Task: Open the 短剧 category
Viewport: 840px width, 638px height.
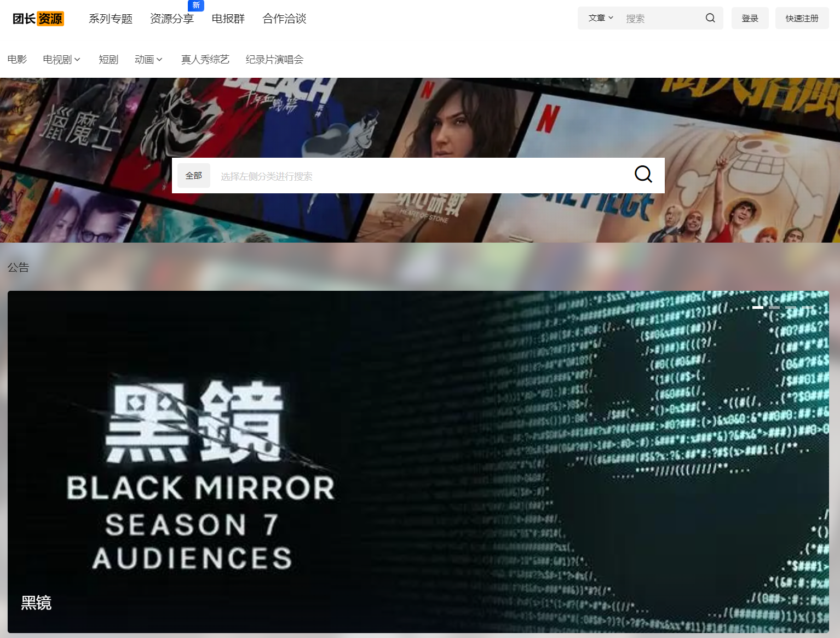Action: pyautogui.click(x=108, y=60)
